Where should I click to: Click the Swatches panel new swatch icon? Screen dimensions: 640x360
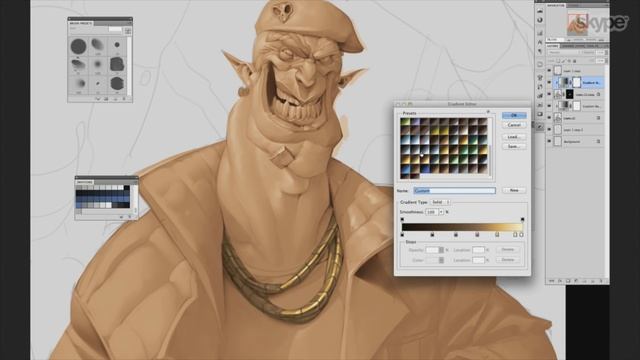(x=121, y=217)
